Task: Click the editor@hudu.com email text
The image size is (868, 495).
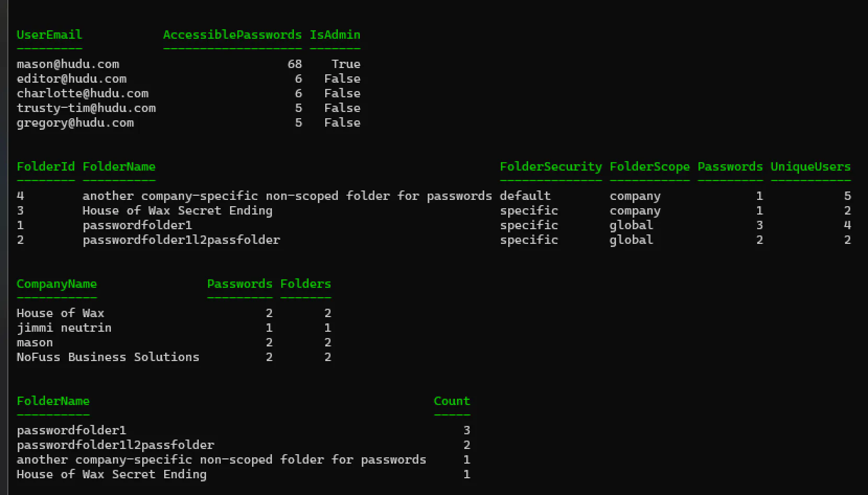Action: (x=72, y=78)
